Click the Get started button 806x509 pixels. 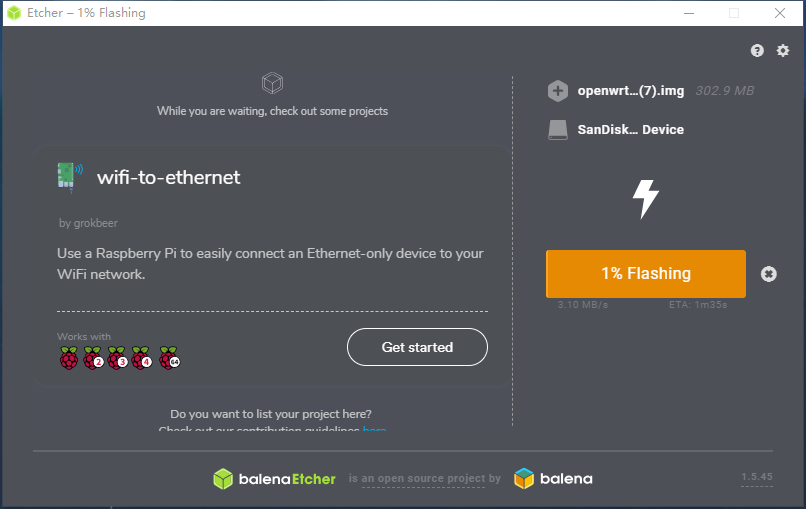[417, 348]
